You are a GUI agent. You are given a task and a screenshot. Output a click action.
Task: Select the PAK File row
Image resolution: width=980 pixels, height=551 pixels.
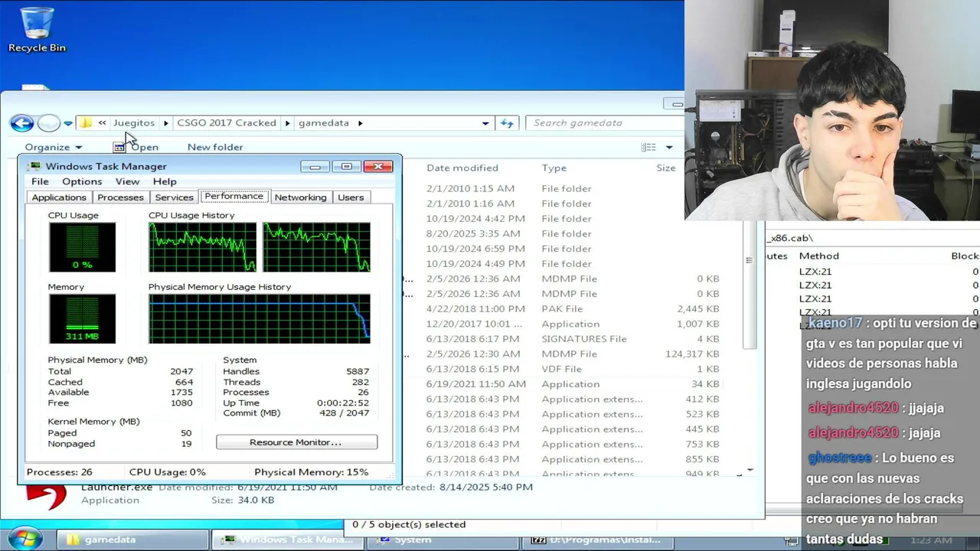pos(574,308)
